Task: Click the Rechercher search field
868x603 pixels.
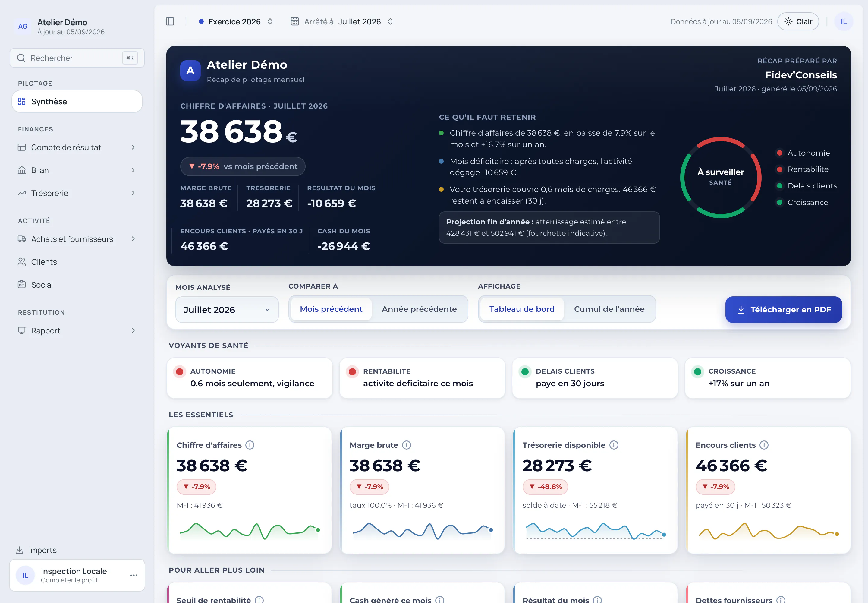Action: click(77, 58)
